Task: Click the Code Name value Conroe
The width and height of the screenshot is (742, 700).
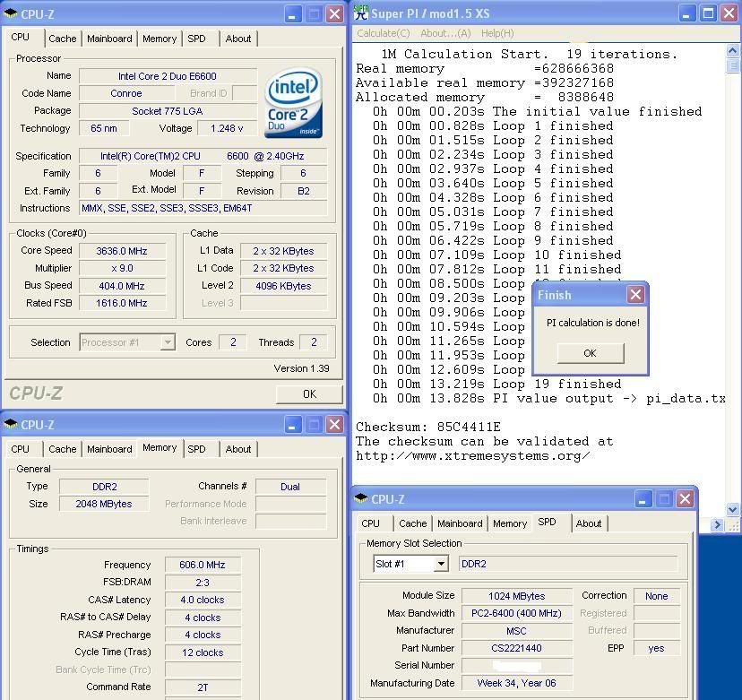Action: click(x=126, y=93)
